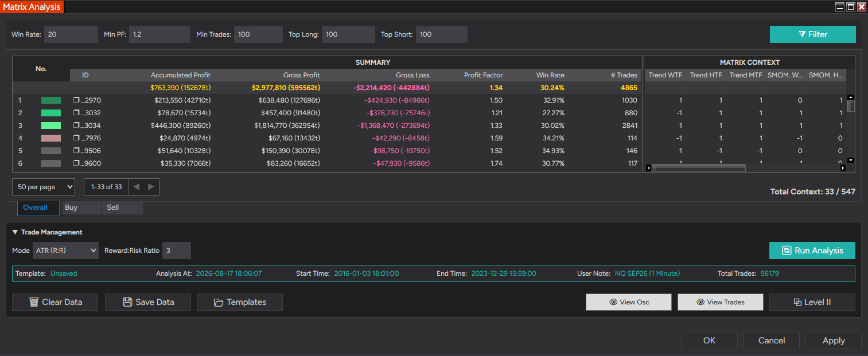Open the 50 per page dropdown
Image resolution: width=868 pixels, height=356 pixels.
44,187
